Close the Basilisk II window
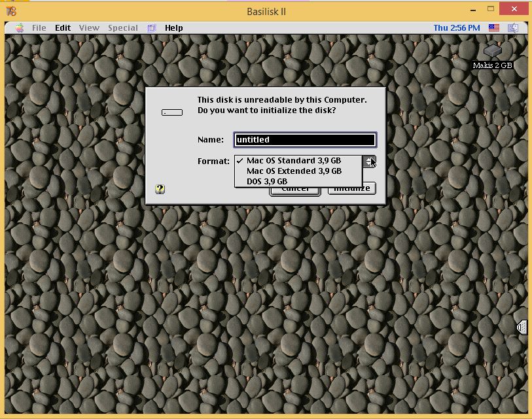Image resolution: width=532 pixels, height=419 pixels. coord(514,8)
